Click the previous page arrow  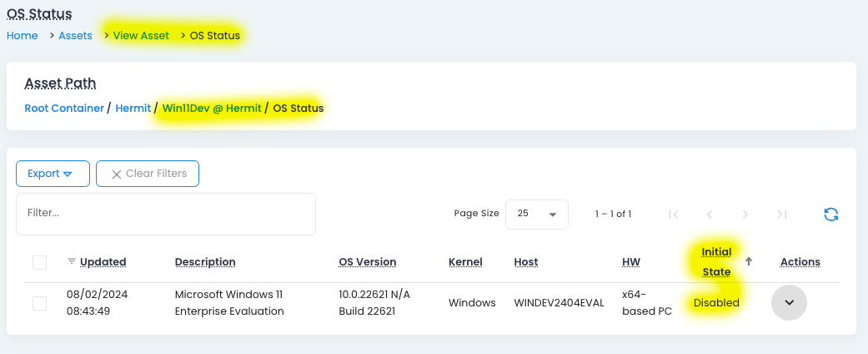710,215
